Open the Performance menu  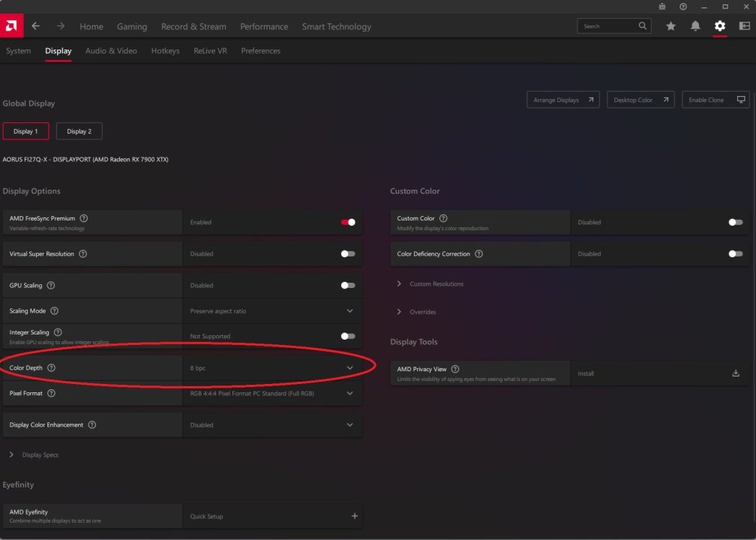(264, 26)
